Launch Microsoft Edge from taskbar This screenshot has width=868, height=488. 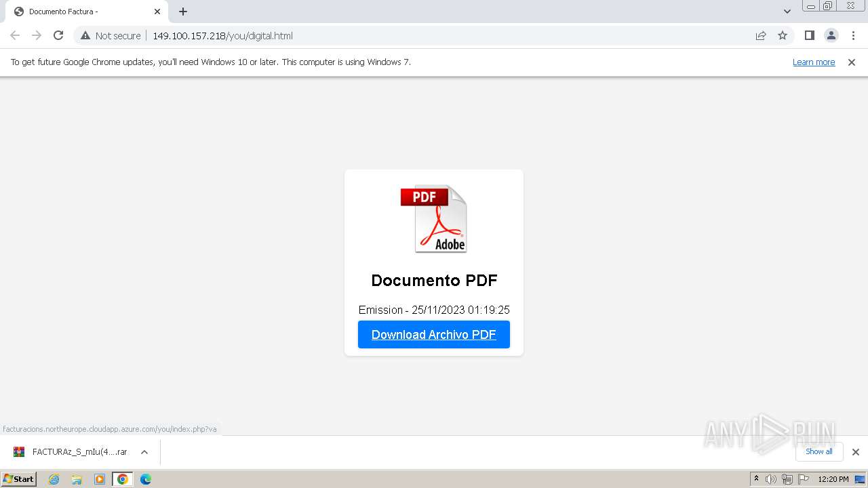pyautogui.click(x=145, y=479)
